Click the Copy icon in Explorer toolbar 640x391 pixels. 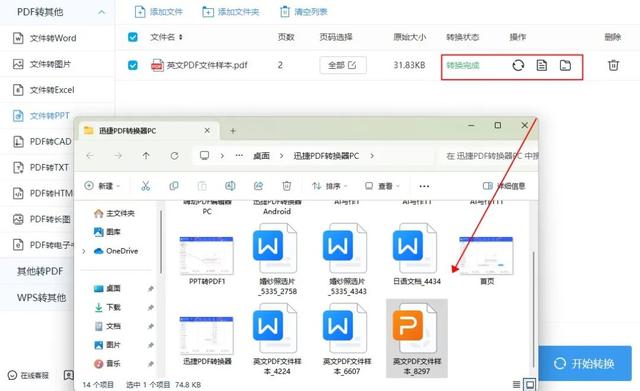pyautogui.click(x=174, y=186)
